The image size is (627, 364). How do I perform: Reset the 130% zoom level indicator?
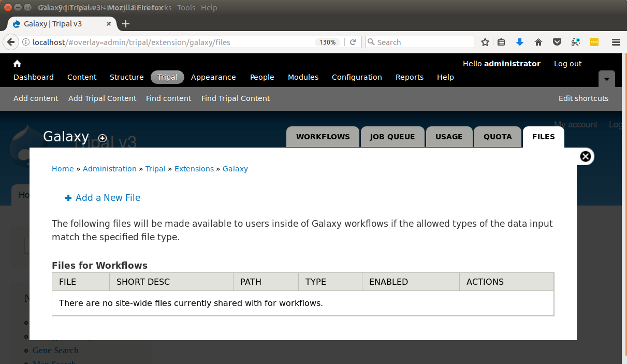point(327,42)
